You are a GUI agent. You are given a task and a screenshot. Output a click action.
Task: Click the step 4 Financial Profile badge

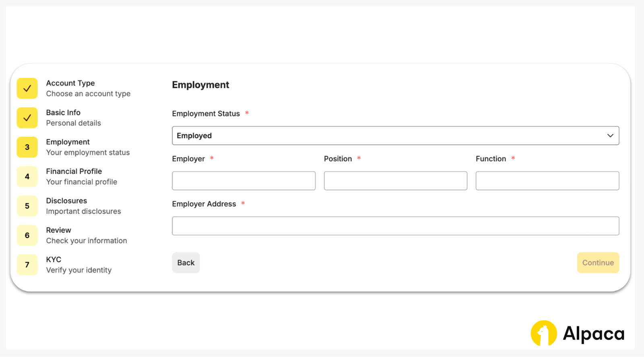click(27, 177)
